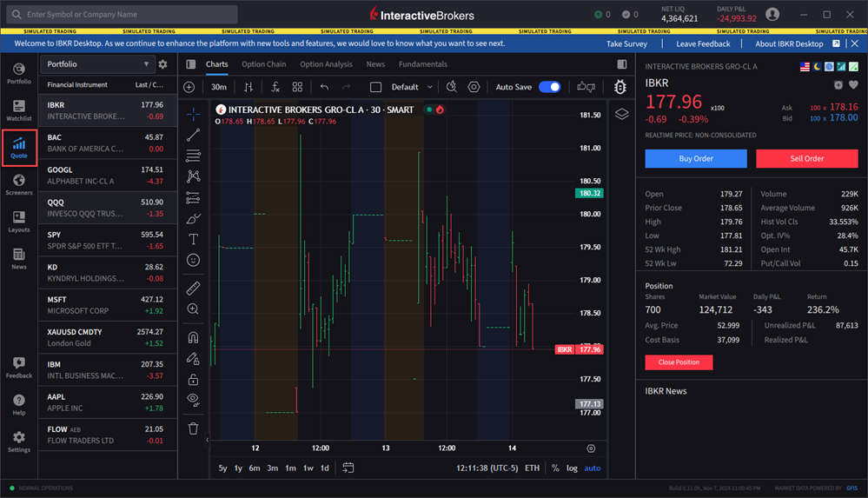The height and width of the screenshot is (498, 868).
Task: Click the trash remove drawings icon
Action: tap(193, 428)
